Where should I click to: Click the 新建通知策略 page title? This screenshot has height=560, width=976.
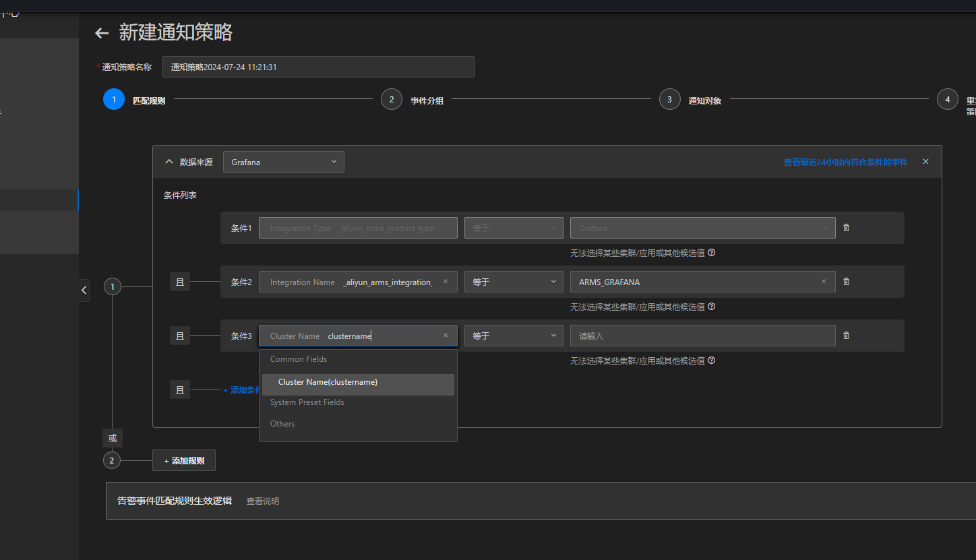click(176, 32)
